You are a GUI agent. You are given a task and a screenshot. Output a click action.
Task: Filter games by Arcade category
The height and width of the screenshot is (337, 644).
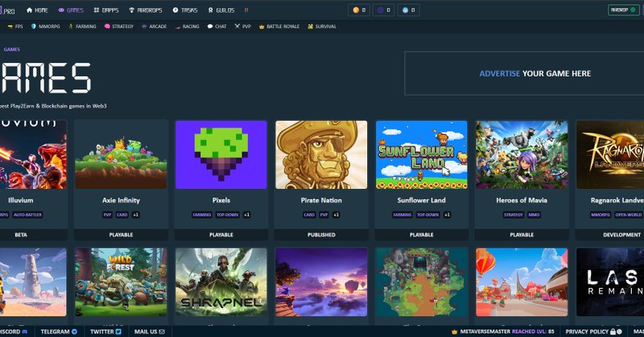tap(154, 27)
